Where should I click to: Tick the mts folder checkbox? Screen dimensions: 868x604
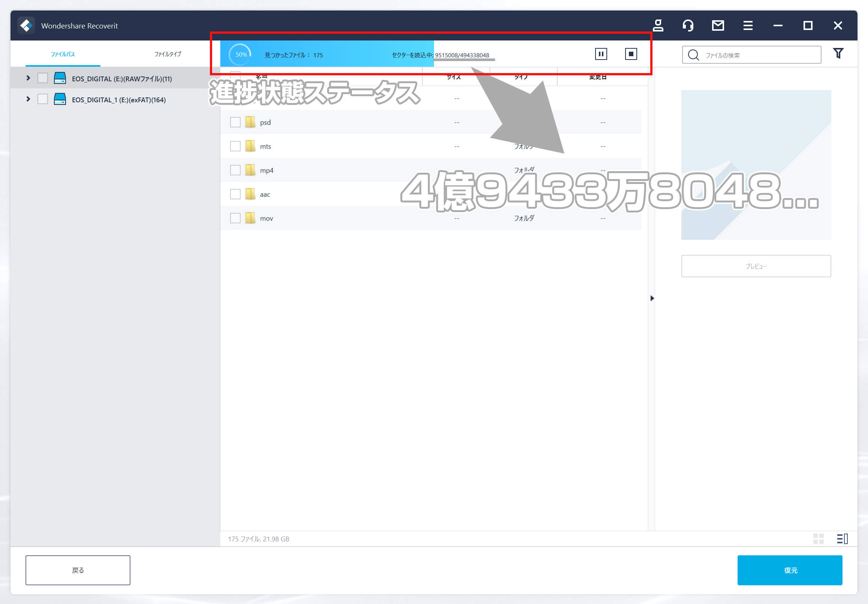235,146
